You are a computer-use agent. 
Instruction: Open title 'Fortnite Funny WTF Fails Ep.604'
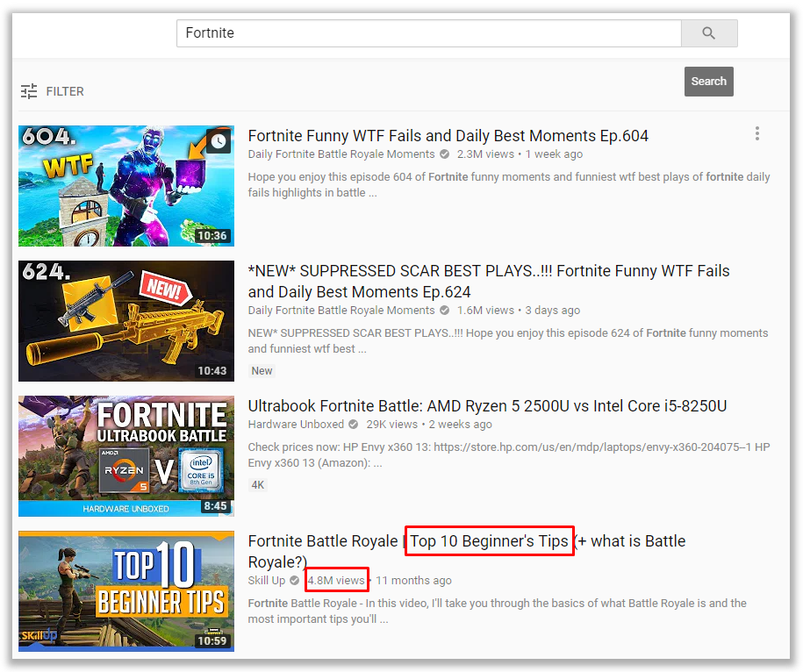tap(448, 136)
